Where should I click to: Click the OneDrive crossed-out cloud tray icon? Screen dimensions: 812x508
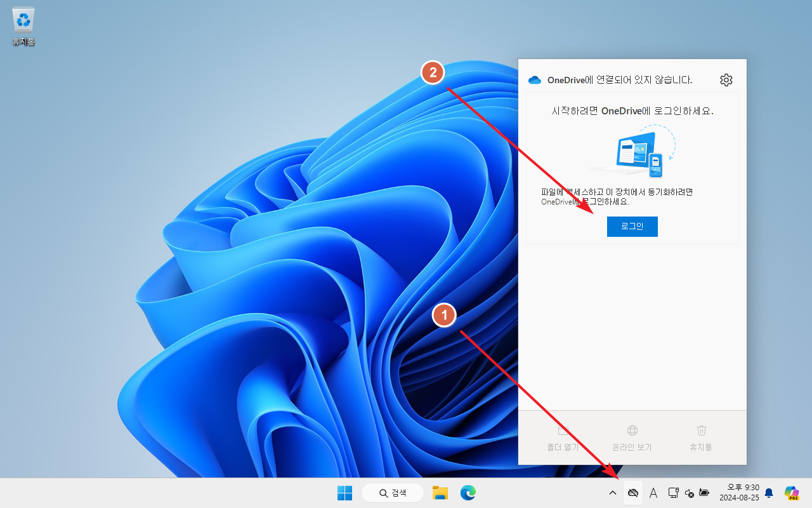(x=632, y=493)
